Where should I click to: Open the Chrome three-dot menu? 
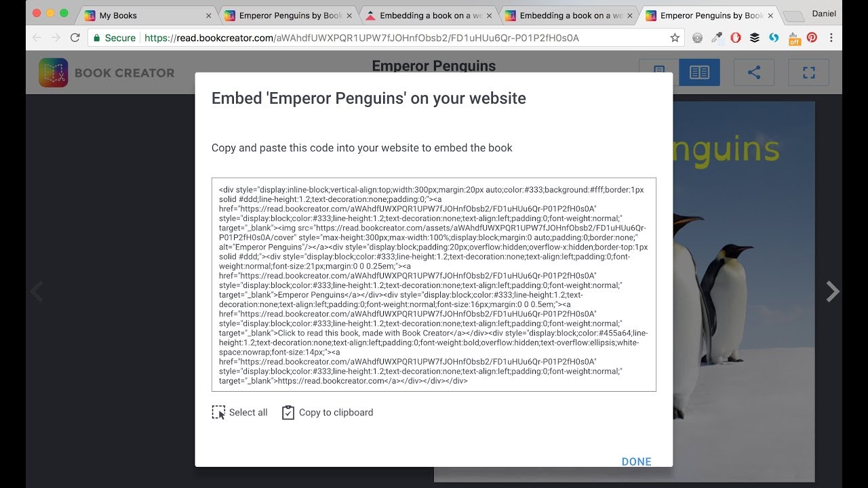(831, 38)
